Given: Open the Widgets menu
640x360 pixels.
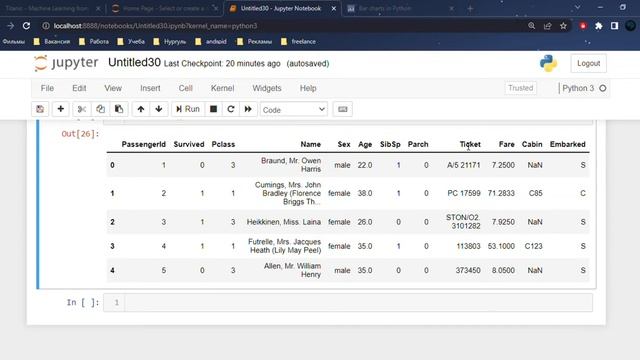Looking at the screenshot, I should (267, 88).
